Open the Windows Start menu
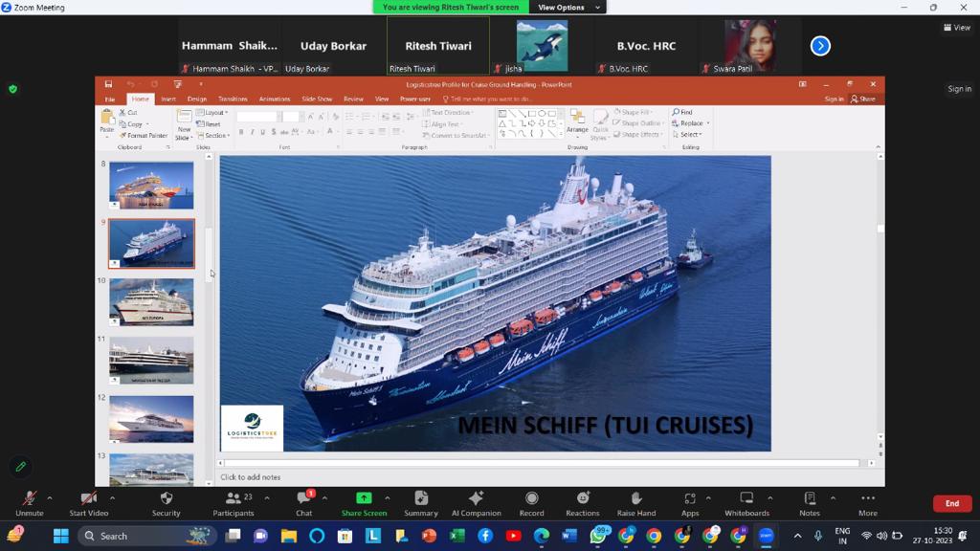980x551 pixels. [60, 536]
